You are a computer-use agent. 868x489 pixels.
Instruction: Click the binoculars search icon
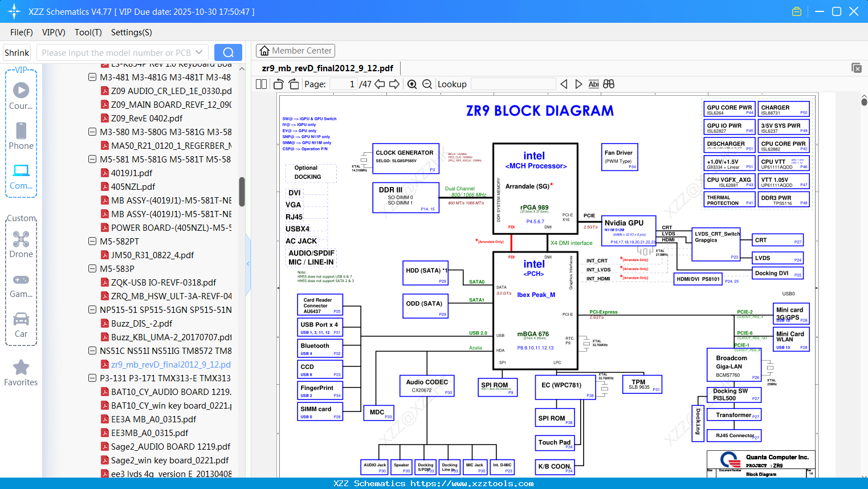[609, 84]
